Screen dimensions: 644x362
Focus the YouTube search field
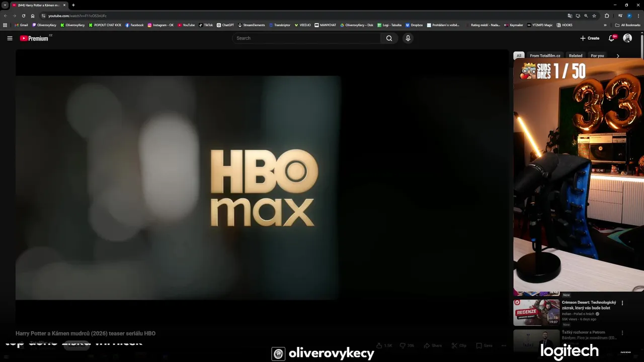pos(307,38)
